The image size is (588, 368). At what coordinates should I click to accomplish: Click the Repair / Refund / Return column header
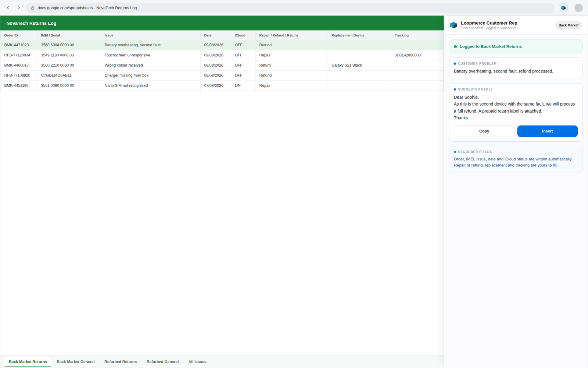point(292,35)
